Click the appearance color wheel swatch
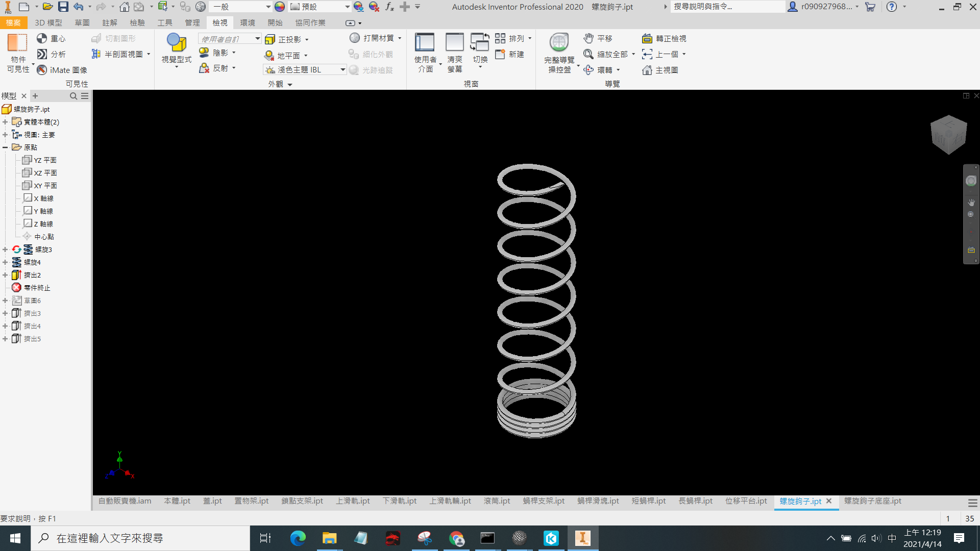 [x=280, y=7]
